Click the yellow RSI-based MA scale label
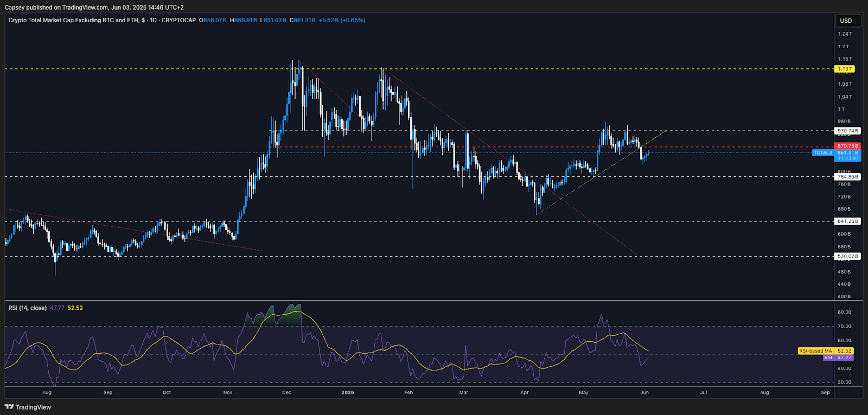This screenshot has width=868, height=415. click(x=815, y=351)
